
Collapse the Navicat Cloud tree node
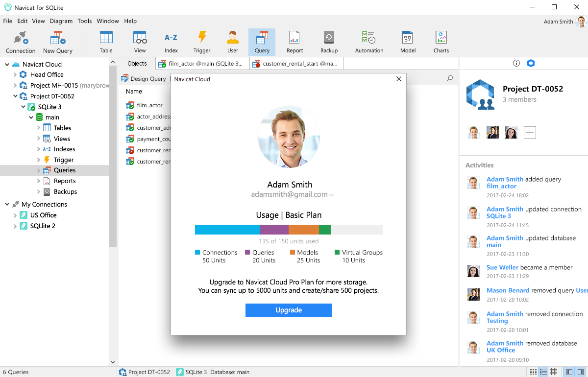click(x=7, y=64)
